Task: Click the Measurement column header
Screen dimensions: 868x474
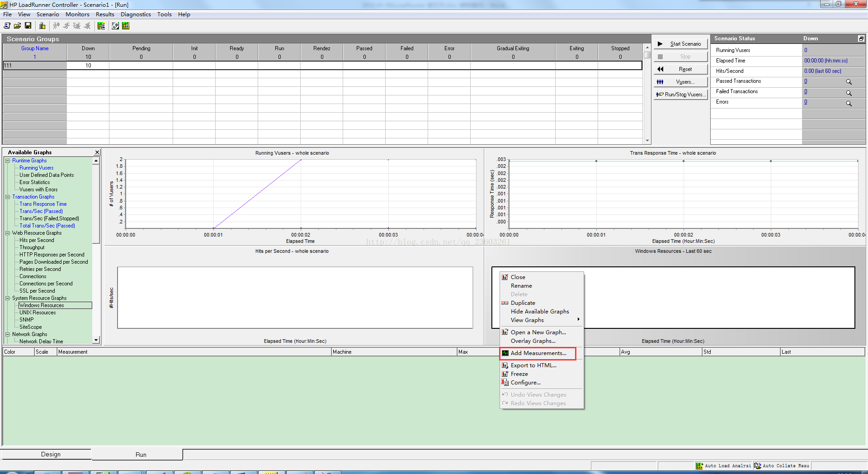Action: pos(194,352)
